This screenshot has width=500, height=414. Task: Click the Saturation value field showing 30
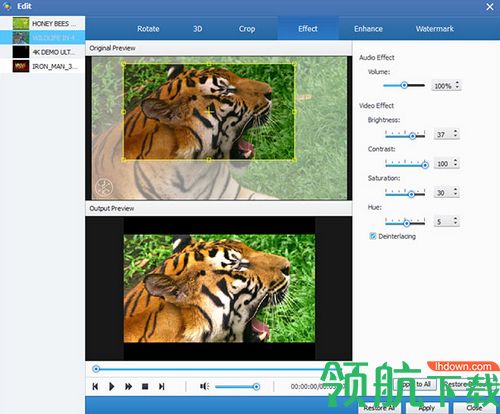(443, 193)
